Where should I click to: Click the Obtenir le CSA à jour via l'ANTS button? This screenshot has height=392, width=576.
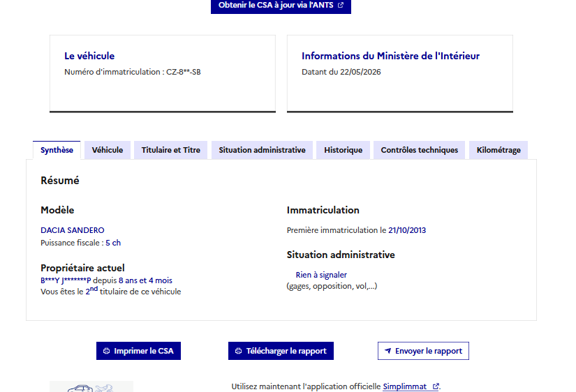[281, 6]
